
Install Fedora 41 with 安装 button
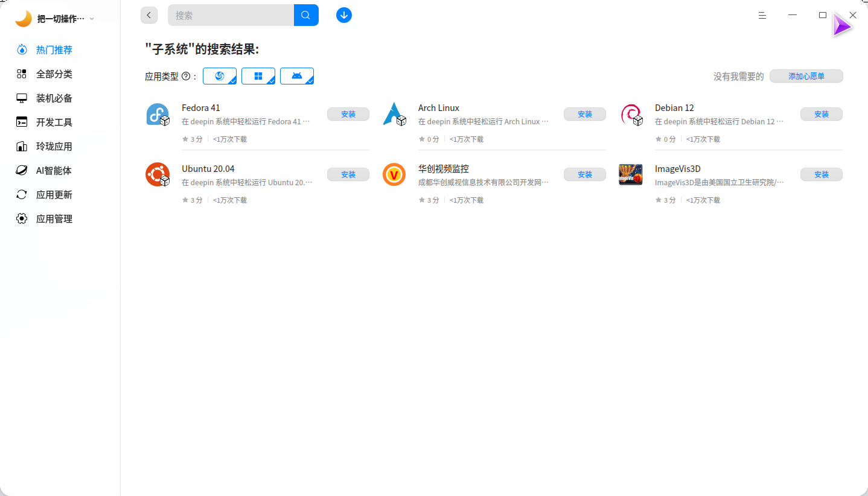pos(348,114)
